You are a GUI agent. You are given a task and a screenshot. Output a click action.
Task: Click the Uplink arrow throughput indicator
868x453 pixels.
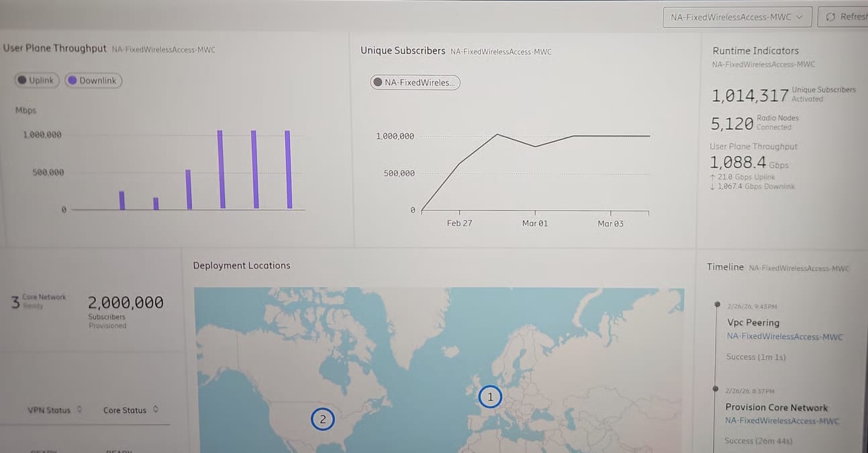click(x=712, y=177)
